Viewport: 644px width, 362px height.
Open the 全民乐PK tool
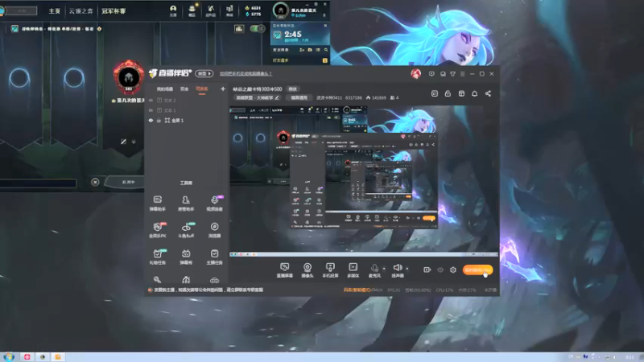tap(157, 230)
